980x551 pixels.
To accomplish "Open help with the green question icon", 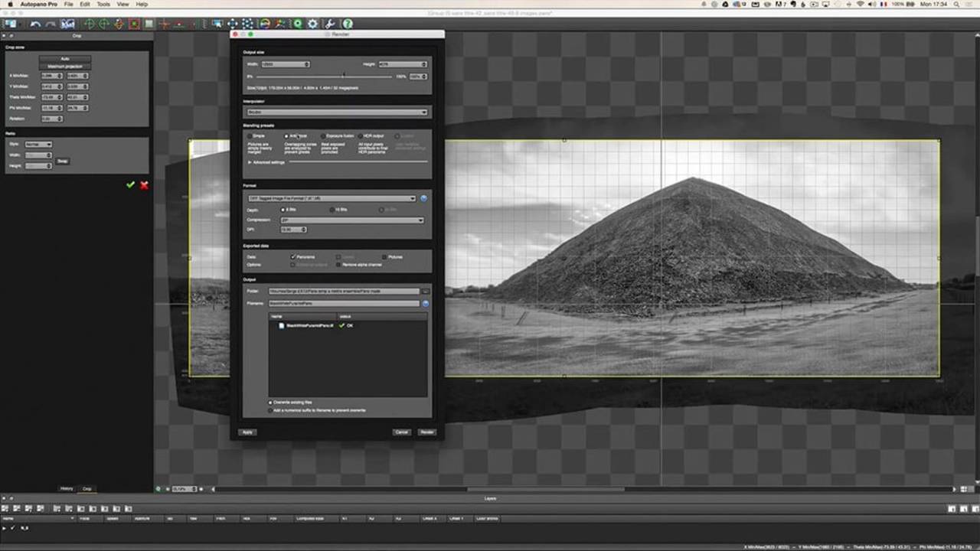I will coord(348,24).
